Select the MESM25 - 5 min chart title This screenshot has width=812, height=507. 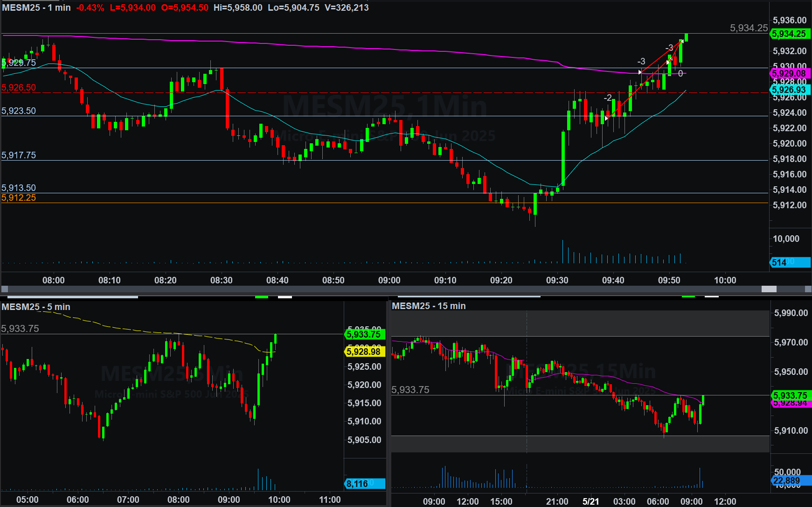click(36, 307)
